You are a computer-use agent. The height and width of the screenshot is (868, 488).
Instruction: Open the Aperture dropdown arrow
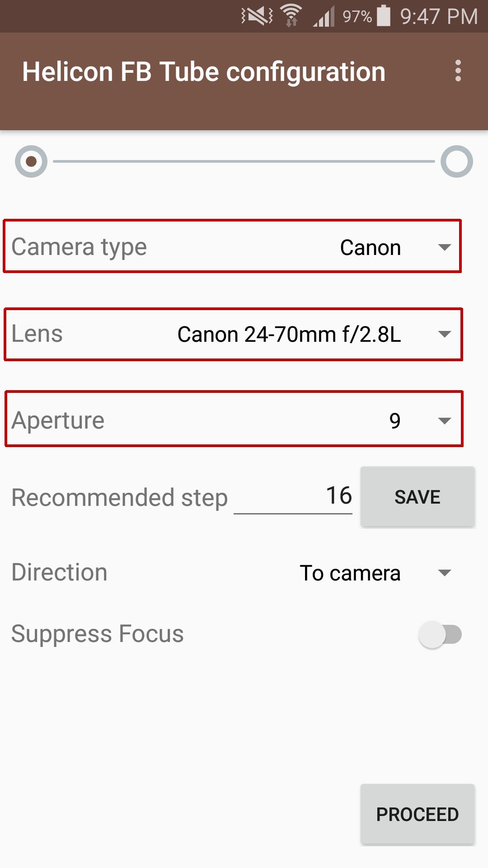tap(445, 421)
